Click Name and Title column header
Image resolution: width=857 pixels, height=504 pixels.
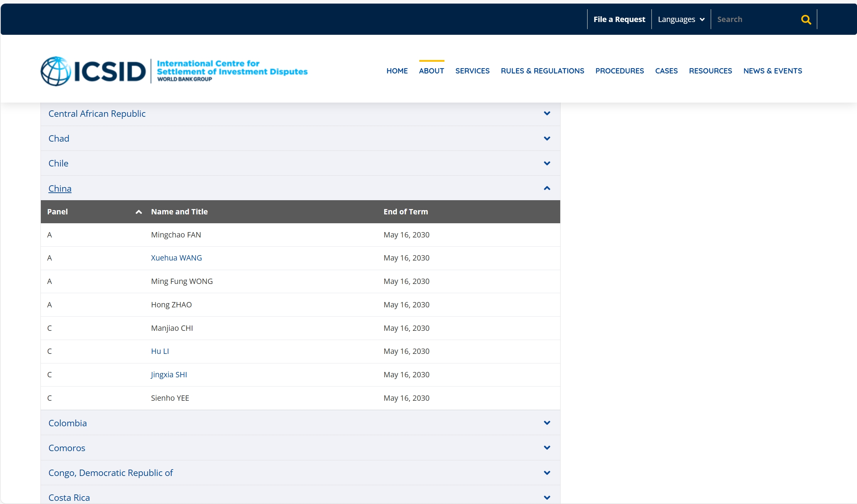179,212
